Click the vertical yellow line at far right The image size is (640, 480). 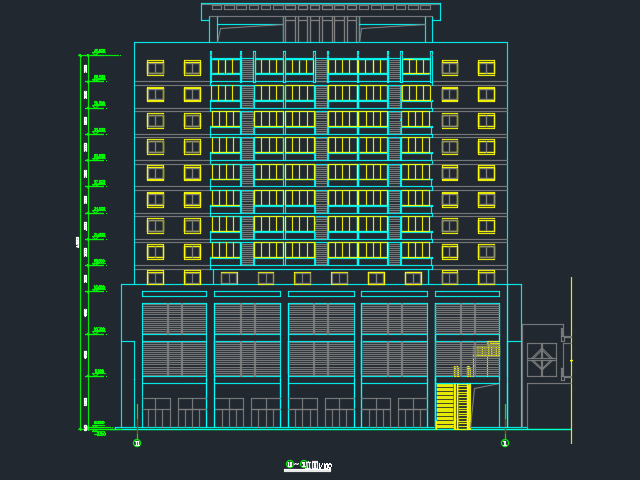pos(571,360)
